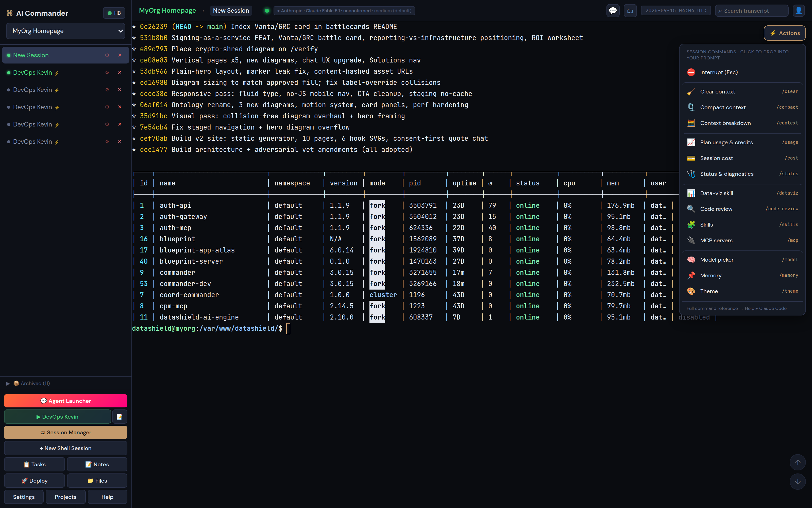The width and height of the screenshot is (812, 508).
Task: Open the Deploy panel
Action: [x=35, y=481]
